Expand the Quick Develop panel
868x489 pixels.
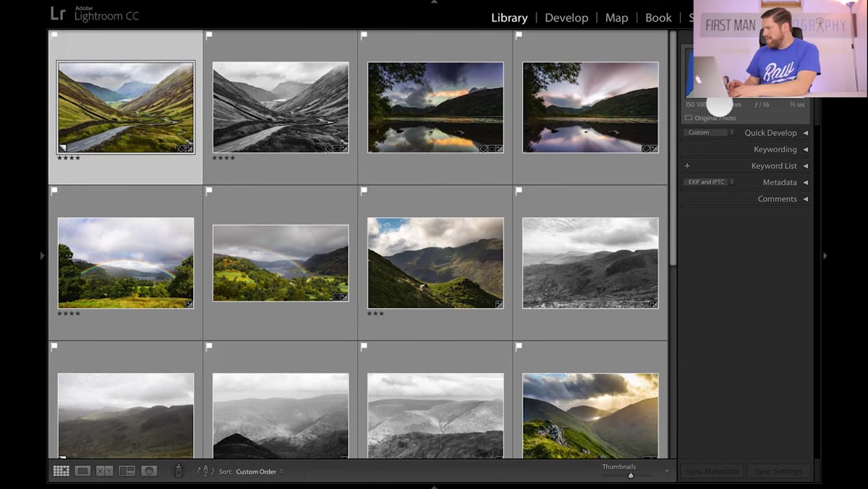tap(805, 133)
